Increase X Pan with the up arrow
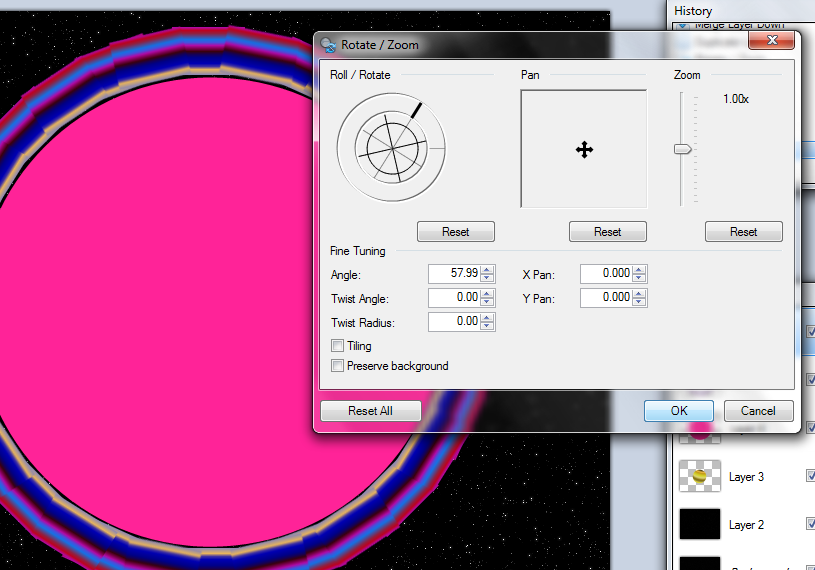Screen dimensions: 815x570 639,269
